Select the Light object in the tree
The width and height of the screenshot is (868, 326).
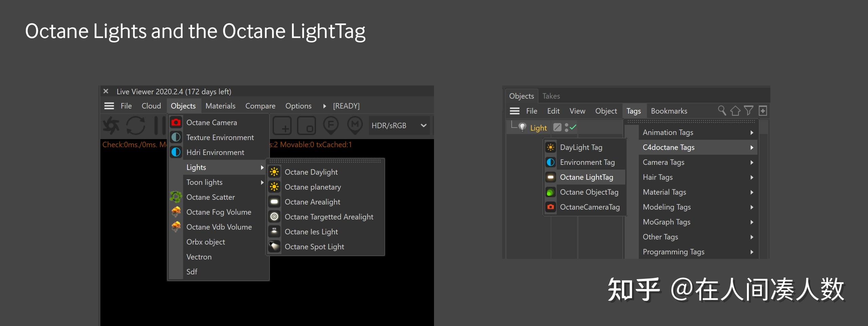tap(538, 128)
